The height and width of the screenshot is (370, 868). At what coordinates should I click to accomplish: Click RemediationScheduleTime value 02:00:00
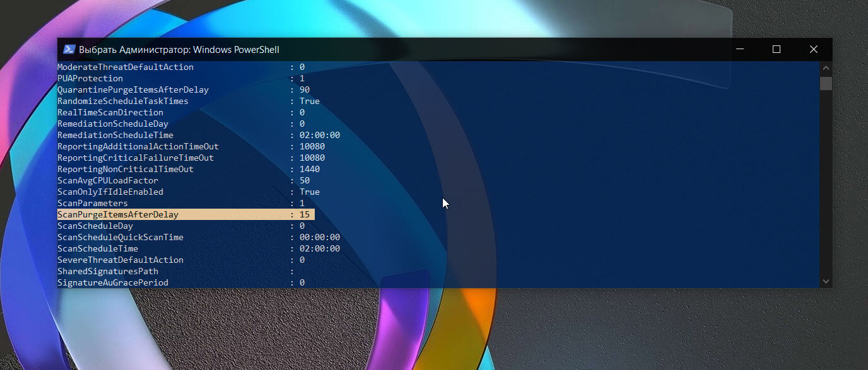[320, 135]
